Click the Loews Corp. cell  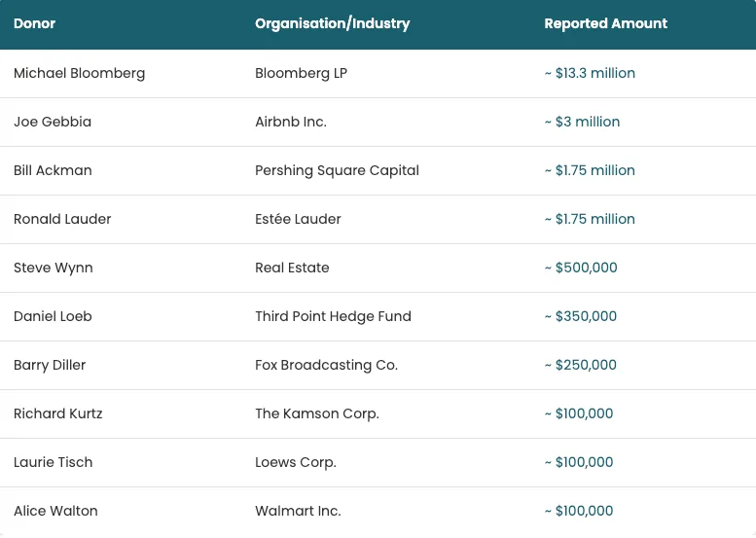(x=296, y=462)
